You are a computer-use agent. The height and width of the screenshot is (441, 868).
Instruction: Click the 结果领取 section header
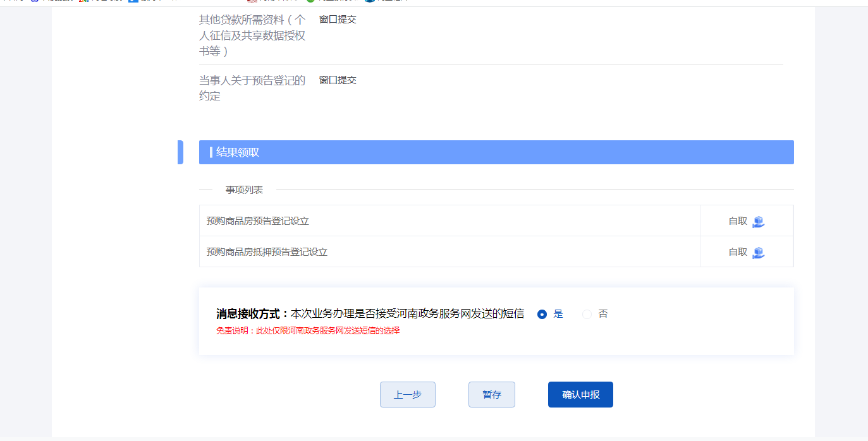click(x=238, y=152)
